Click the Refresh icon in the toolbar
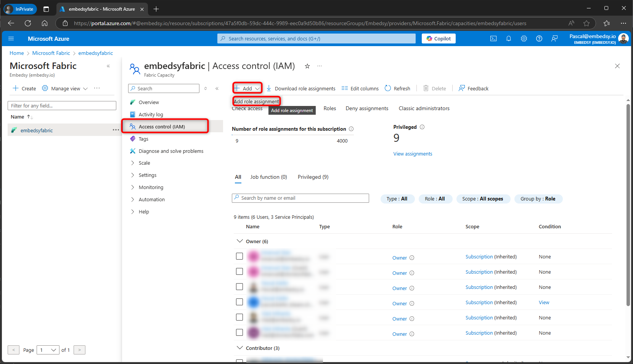The image size is (633, 364). click(x=388, y=88)
